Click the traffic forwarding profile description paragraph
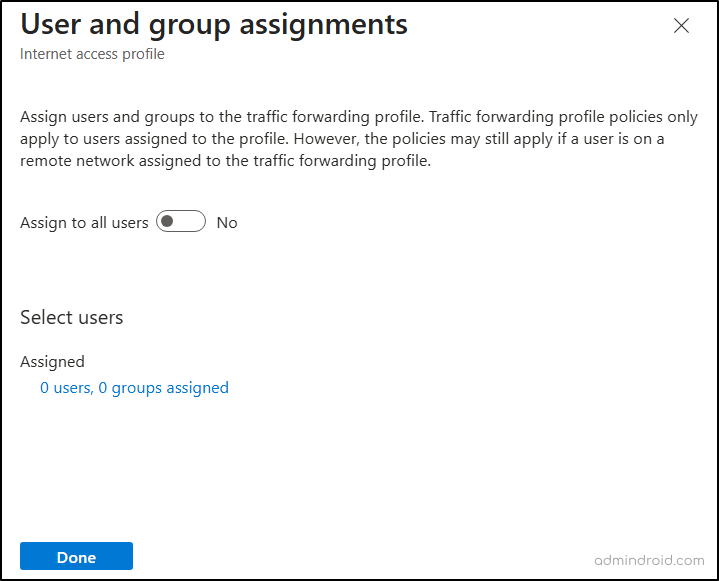The width and height of the screenshot is (719, 581). [358, 139]
